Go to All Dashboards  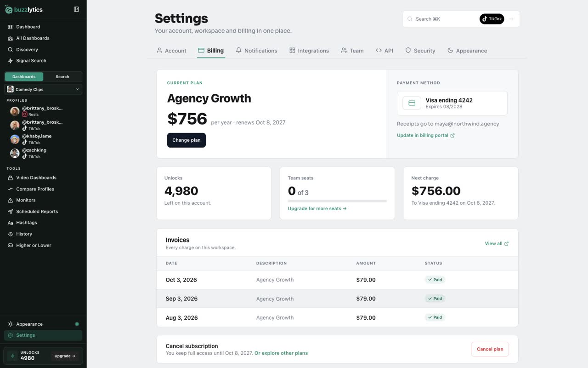point(43,38)
